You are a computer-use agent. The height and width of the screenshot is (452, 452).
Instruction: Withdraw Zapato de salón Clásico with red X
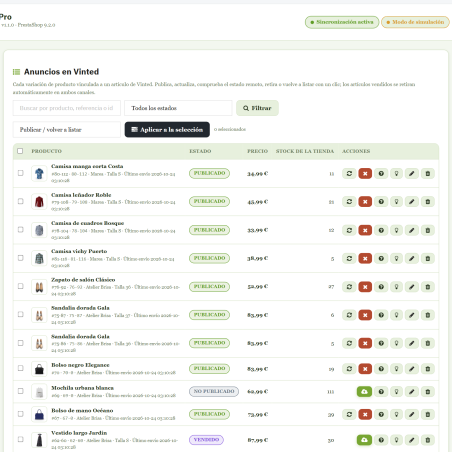pos(365,287)
